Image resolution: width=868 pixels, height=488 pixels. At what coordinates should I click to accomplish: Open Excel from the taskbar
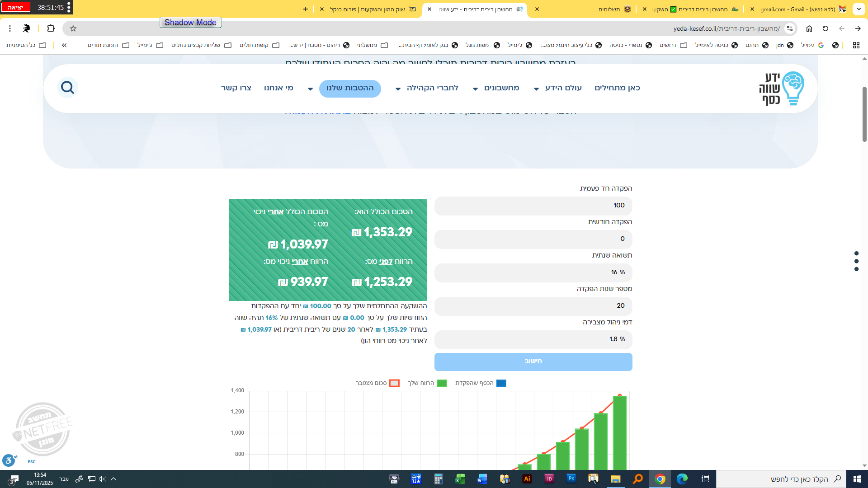click(x=460, y=479)
